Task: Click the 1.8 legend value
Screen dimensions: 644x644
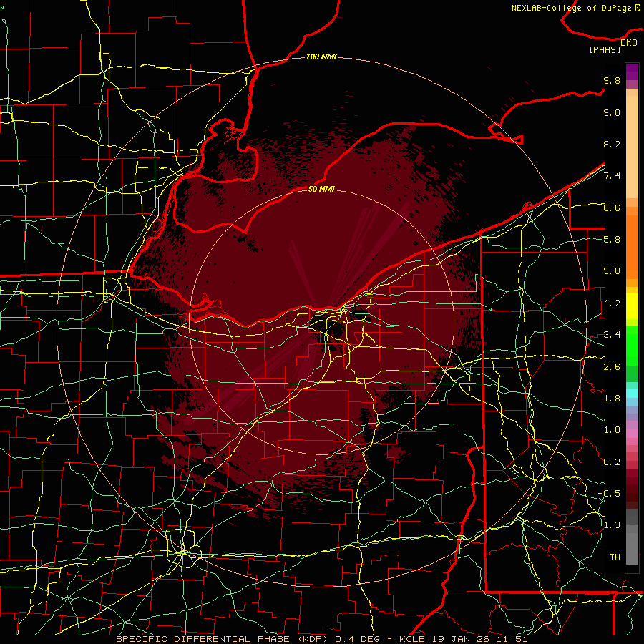Action: (x=612, y=399)
